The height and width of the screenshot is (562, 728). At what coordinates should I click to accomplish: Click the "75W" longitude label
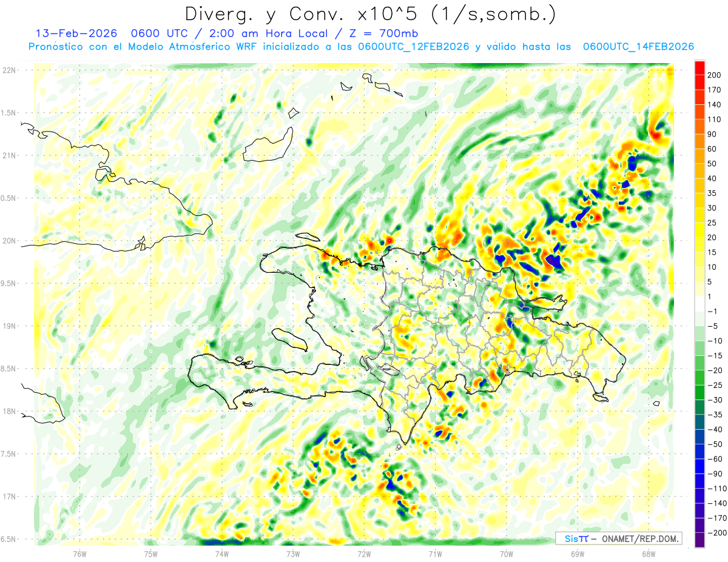click(x=151, y=554)
